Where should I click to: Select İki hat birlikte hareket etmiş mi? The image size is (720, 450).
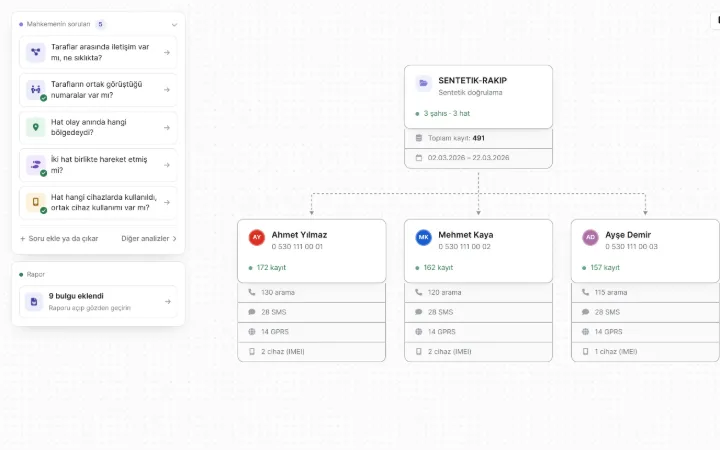pos(98,165)
